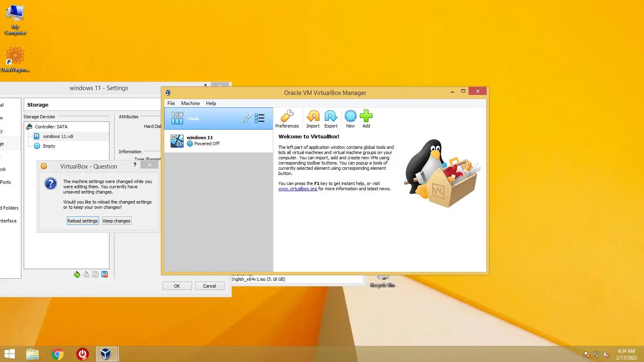Viewport: 644px width, 362px height.
Task: Click the 'windows 11' VM name text
Action: [200, 138]
